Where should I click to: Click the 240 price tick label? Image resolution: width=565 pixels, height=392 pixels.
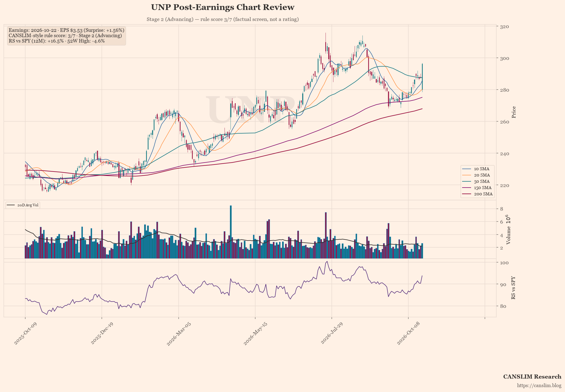click(504, 153)
